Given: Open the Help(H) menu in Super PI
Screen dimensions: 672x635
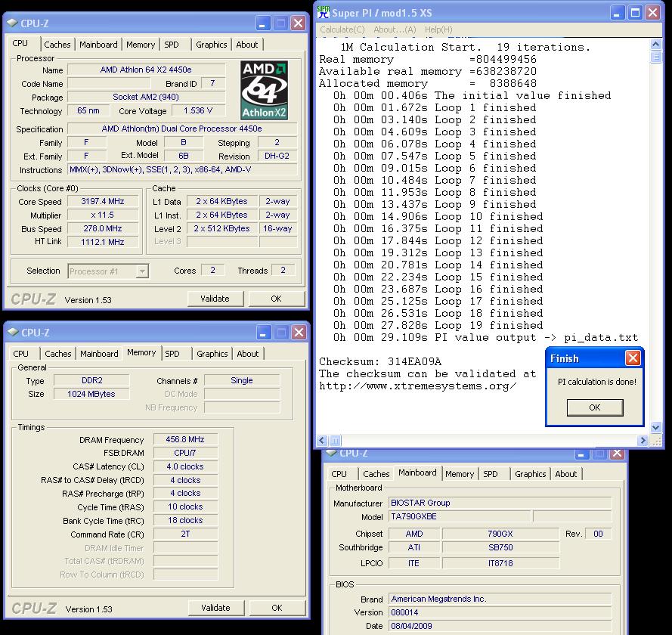Looking at the screenshot, I should [x=438, y=29].
